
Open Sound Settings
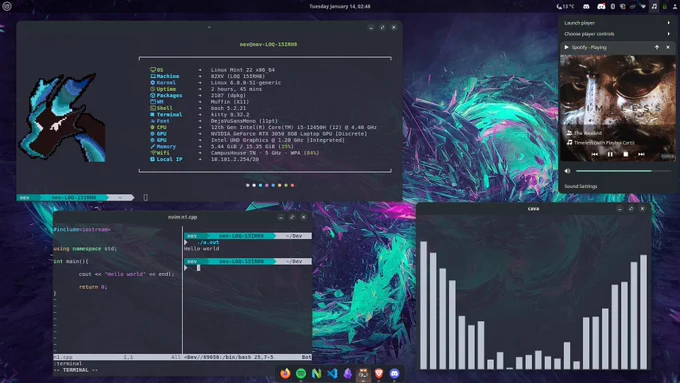click(x=581, y=186)
